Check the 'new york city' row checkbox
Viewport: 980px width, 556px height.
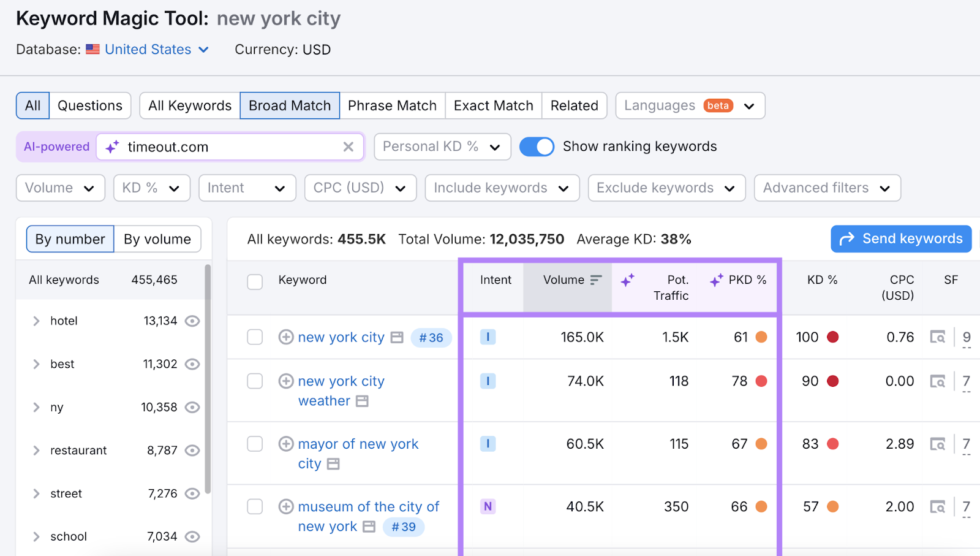255,337
